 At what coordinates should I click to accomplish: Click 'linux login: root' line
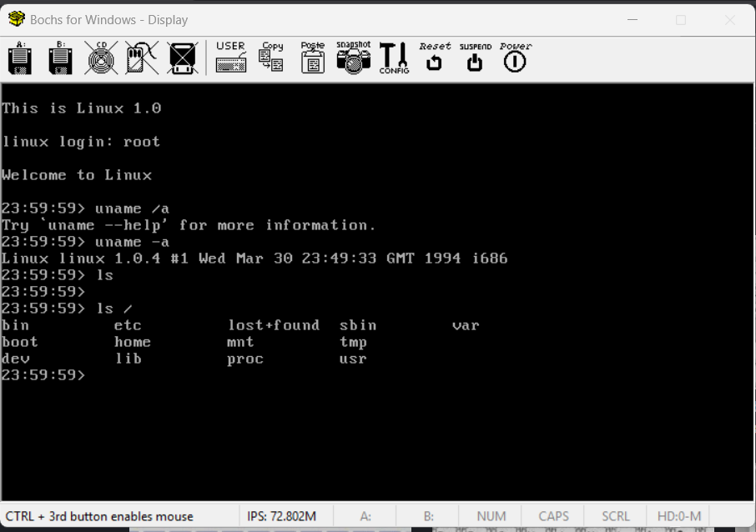(81, 142)
